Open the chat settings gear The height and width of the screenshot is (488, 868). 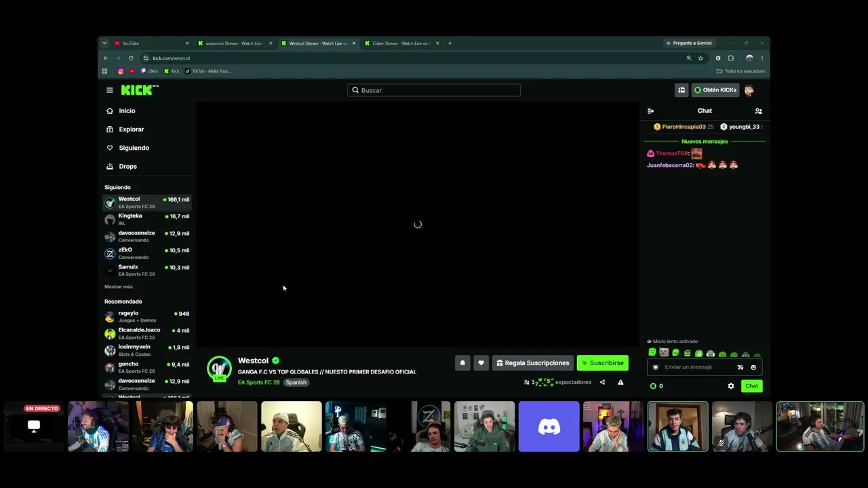click(731, 386)
